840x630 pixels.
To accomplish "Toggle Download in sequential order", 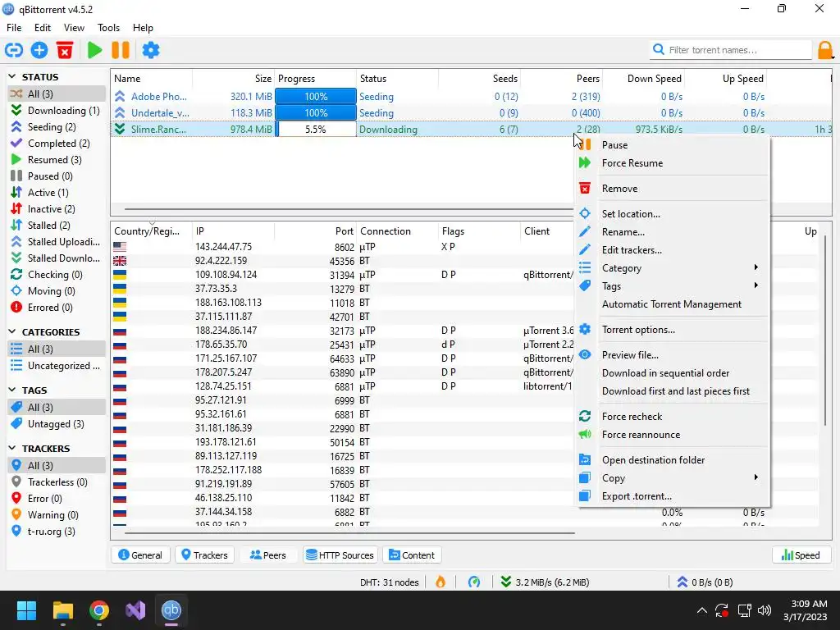I will [672, 373].
